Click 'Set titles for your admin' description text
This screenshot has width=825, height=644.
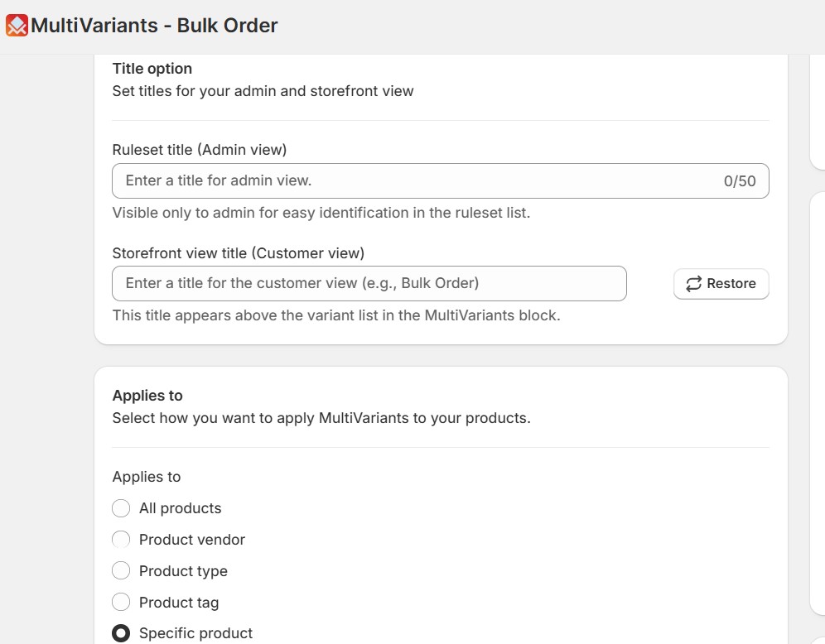click(263, 91)
